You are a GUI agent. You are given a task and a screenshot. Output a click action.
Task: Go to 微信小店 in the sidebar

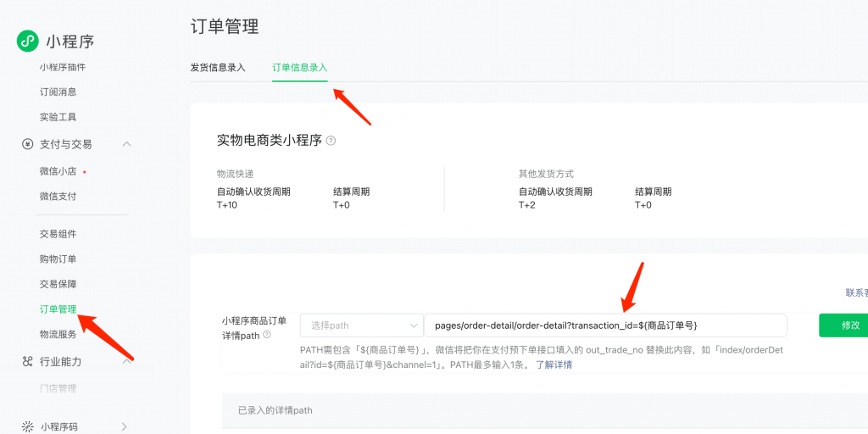[x=58, y=171]
